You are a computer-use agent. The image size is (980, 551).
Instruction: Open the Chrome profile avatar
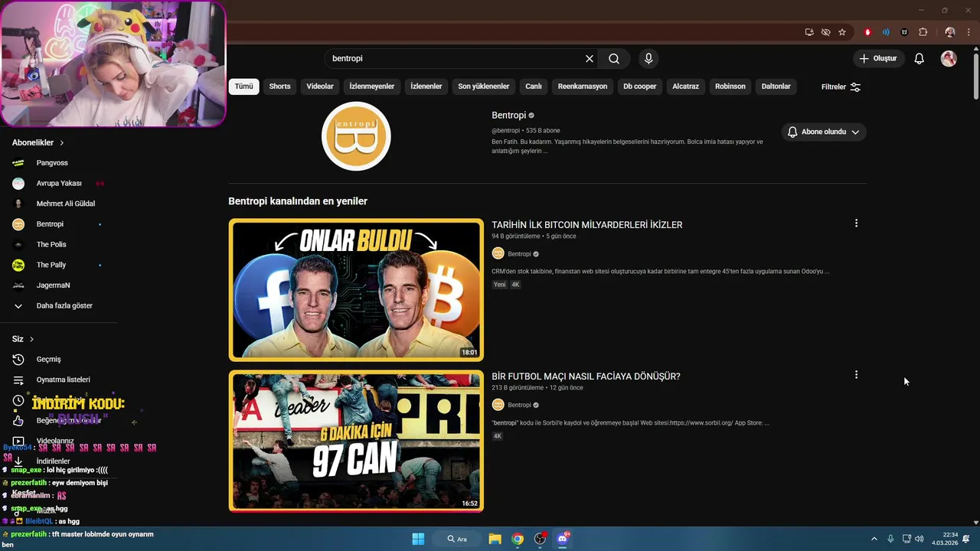pyautogui.click(x=950, y=32)
